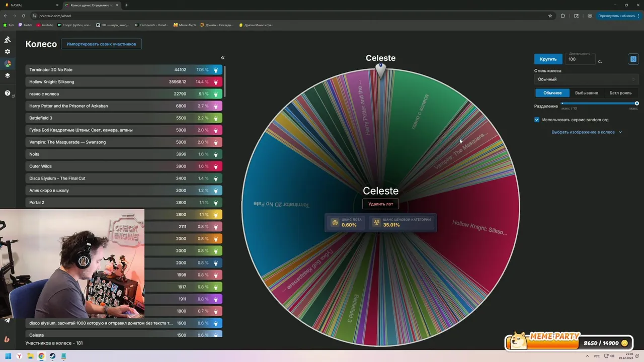Click highlight icon on Vampire: The Masquerade row
The image size is (644, 362).
click(x=216, y=142)
